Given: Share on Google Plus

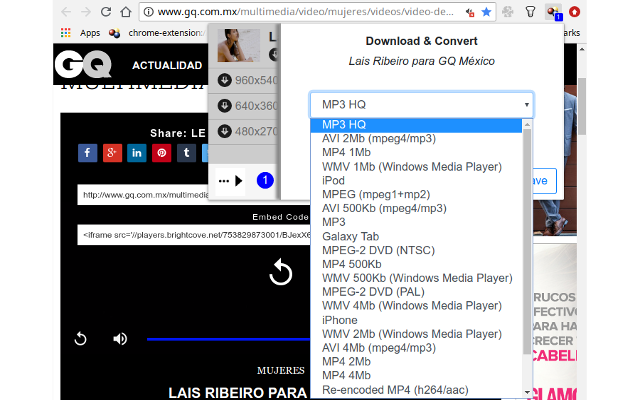Looking at the screenshot, I should (x=112, y=153).
